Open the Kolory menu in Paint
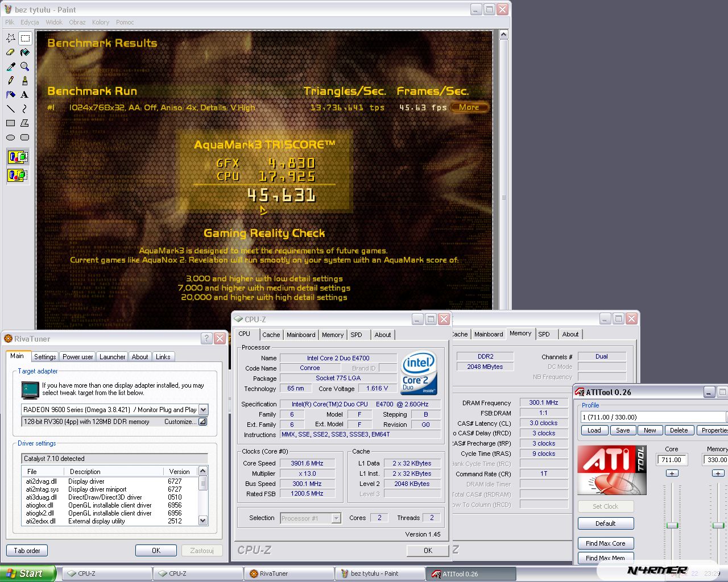This screenshot has width=728, height=582. pos(101,22)
